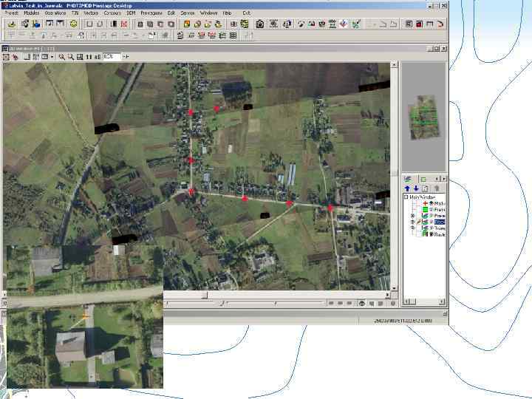
Task: Open the Service menu
Action: pos(188,13)
